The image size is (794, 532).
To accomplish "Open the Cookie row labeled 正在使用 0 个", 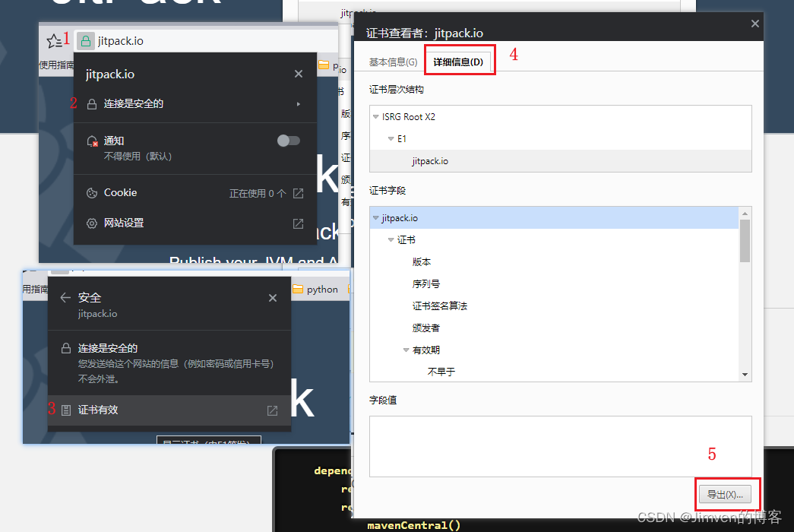I will [x=195, y=193].
